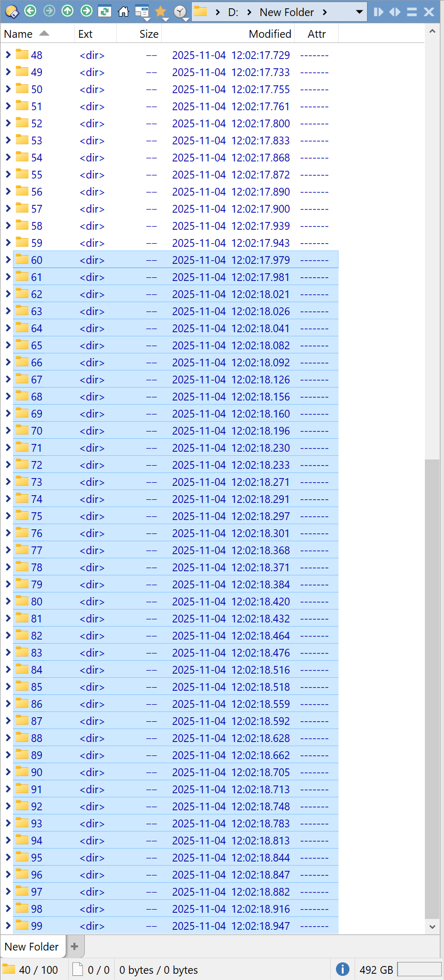Click the disk space usage bar

(419, 969)
